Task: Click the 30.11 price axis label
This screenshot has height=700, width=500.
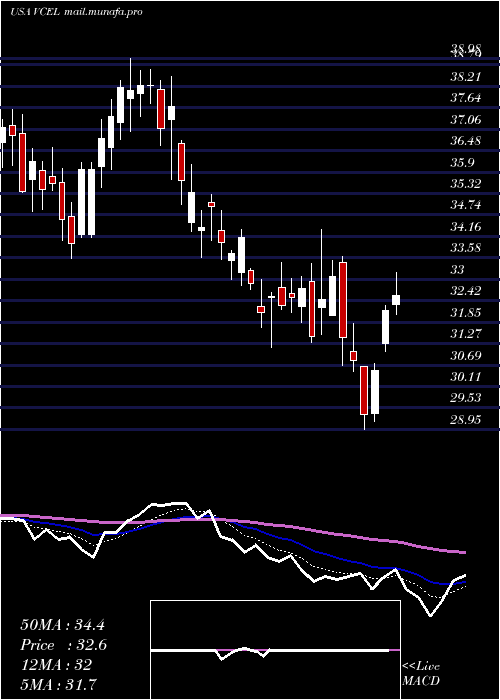Action: (466, 377)
